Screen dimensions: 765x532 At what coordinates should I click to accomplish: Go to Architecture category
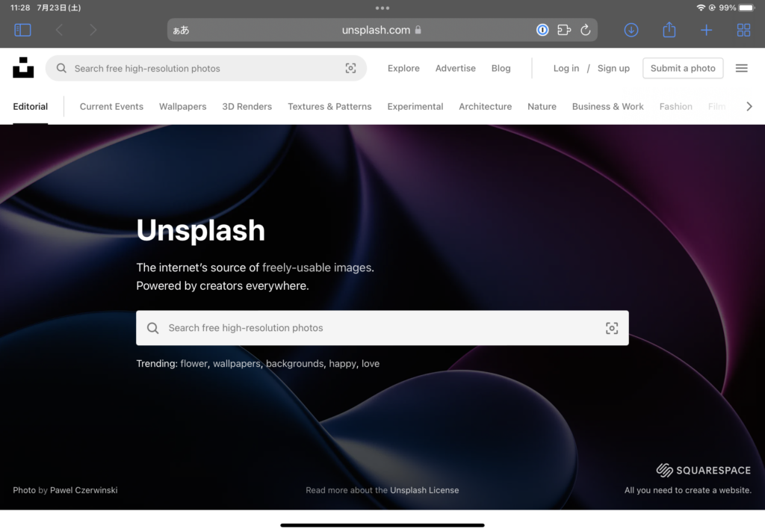click(x=485, y=106)
